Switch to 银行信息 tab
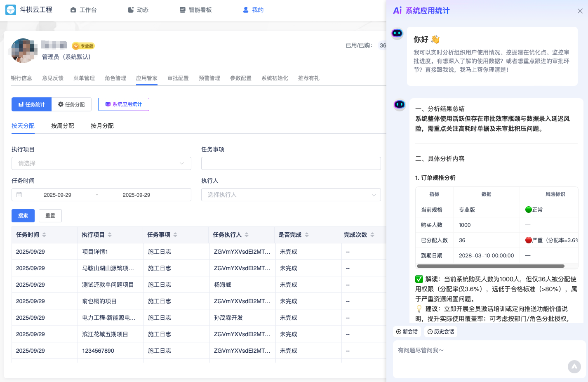 (x=21, y=78)
